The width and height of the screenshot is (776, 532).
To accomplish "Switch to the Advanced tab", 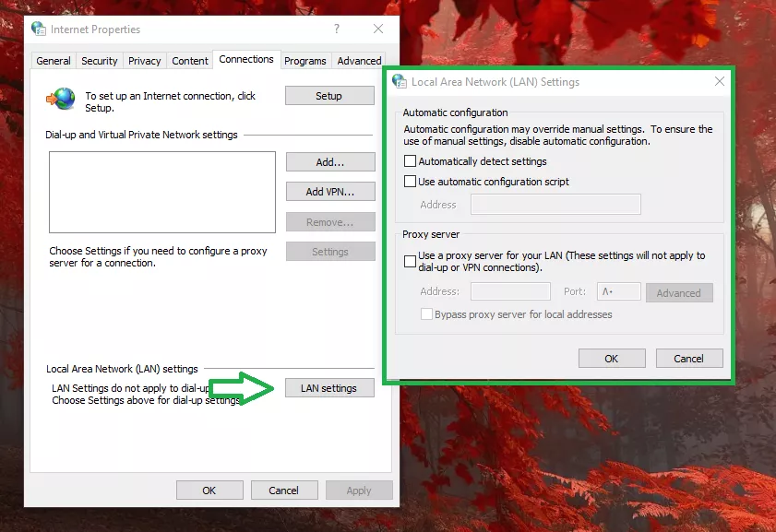I will [359, 61].
